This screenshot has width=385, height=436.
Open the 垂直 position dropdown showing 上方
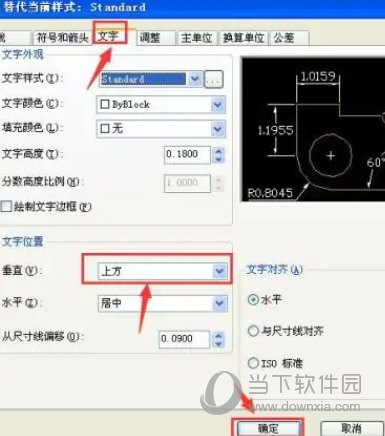tap(163, 271)
